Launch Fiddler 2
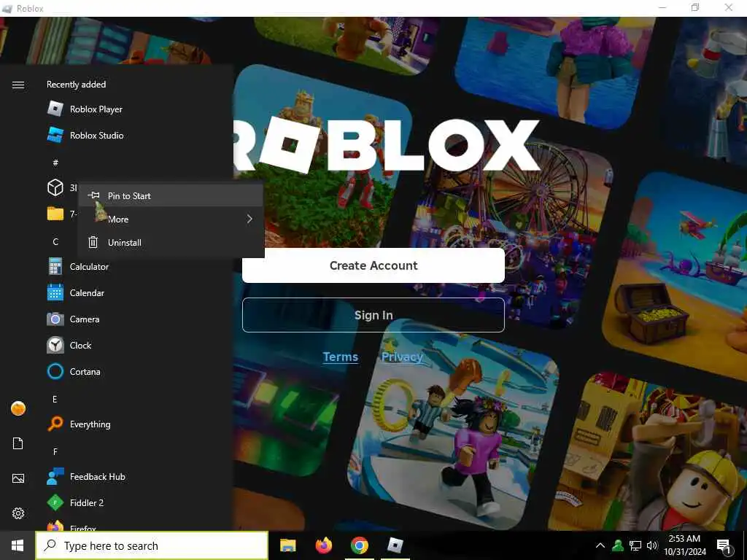This screenshot has height=560, width=747. pyautogui.click(x=75, y=503)
